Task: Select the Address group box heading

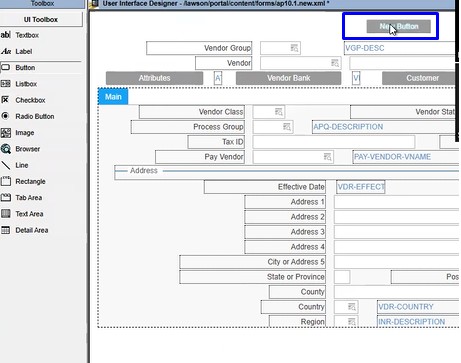Action: click(x=144, y=171)
